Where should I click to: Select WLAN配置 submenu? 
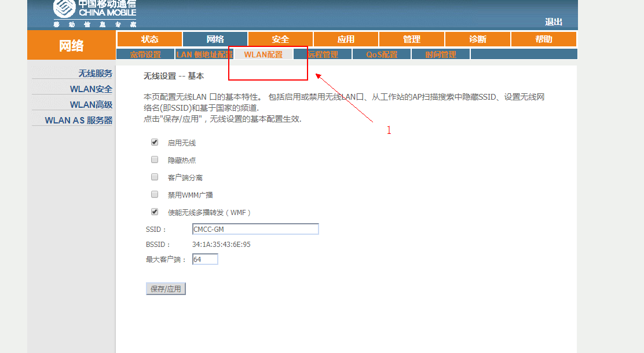(264, 54)
